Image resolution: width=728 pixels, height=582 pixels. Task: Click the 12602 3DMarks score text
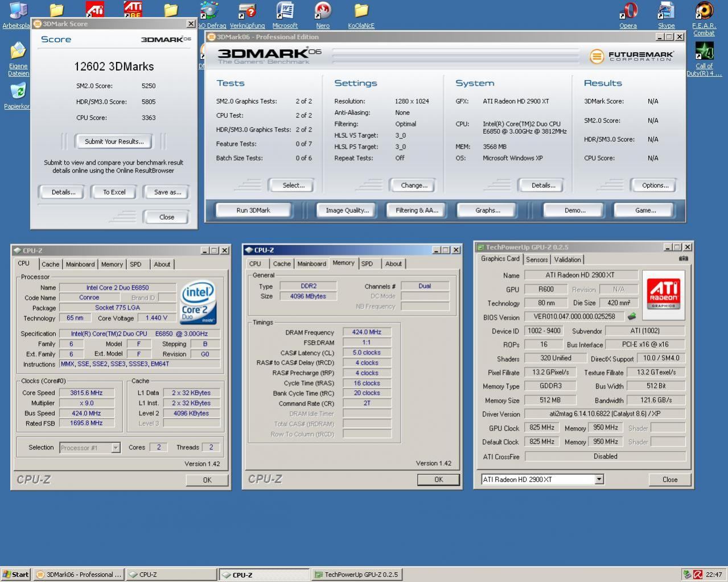pyautogui.click(x=114, y=67)
